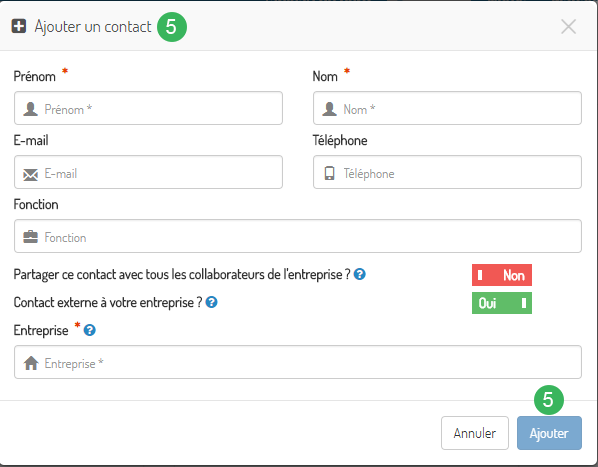The width and height of the screenshot is (598, 467).
Task: Focus the Nom text field
Action: point(447,108)
